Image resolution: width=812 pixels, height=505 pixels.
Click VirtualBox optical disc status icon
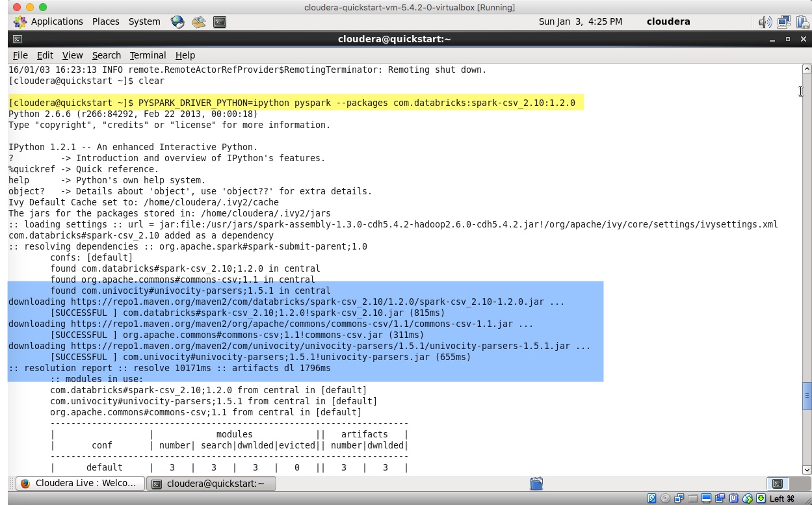pyautogui.click(x=665, y=499)
